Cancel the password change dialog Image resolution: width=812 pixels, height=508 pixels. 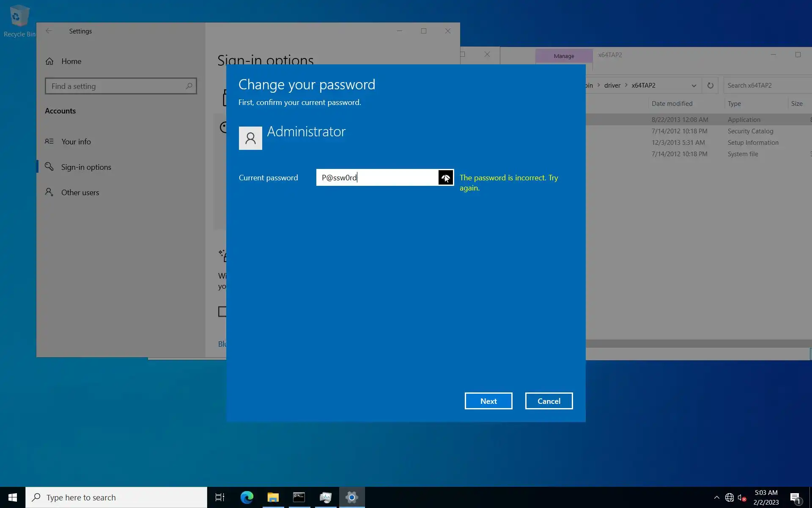[x=549, y=401]
